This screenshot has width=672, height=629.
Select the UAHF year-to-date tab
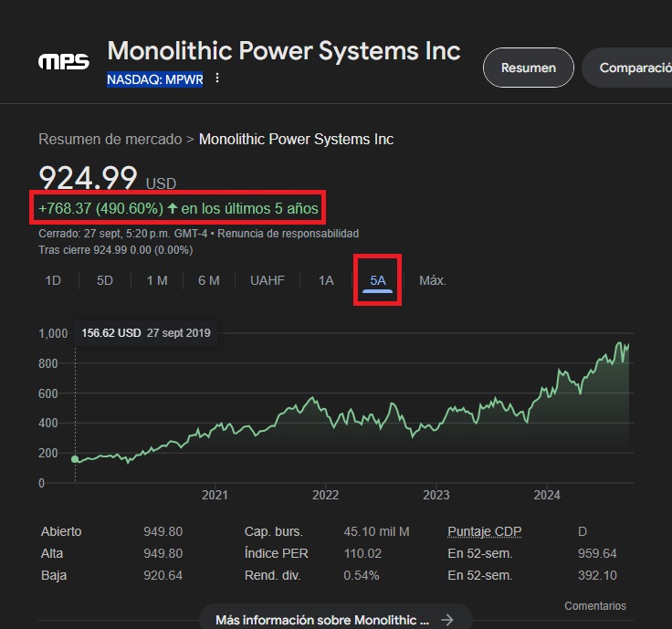(268, 280)
